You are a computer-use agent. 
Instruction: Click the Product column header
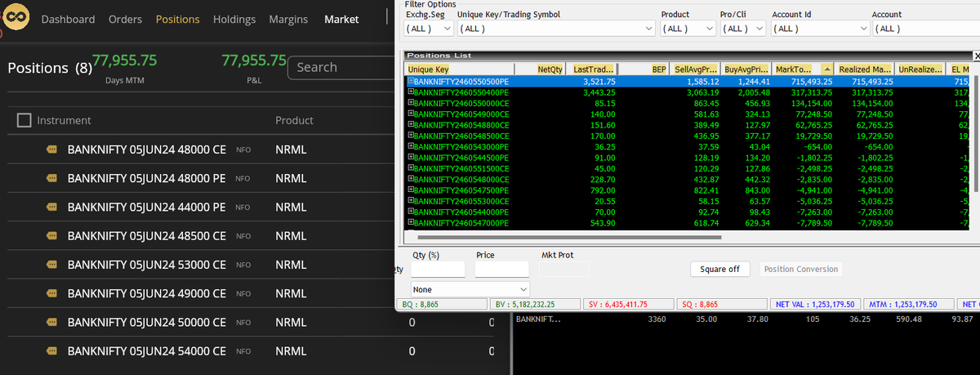coord(294,120)
